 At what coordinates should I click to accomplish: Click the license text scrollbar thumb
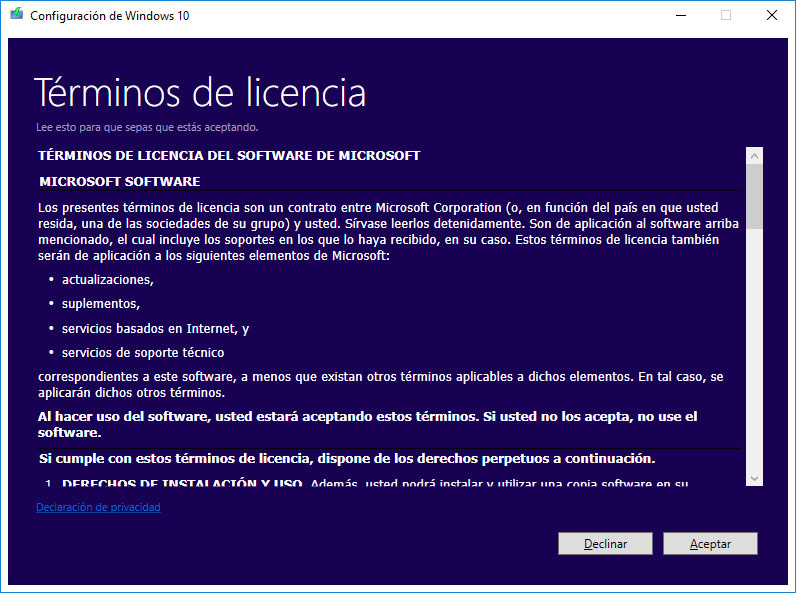[754, 196]
